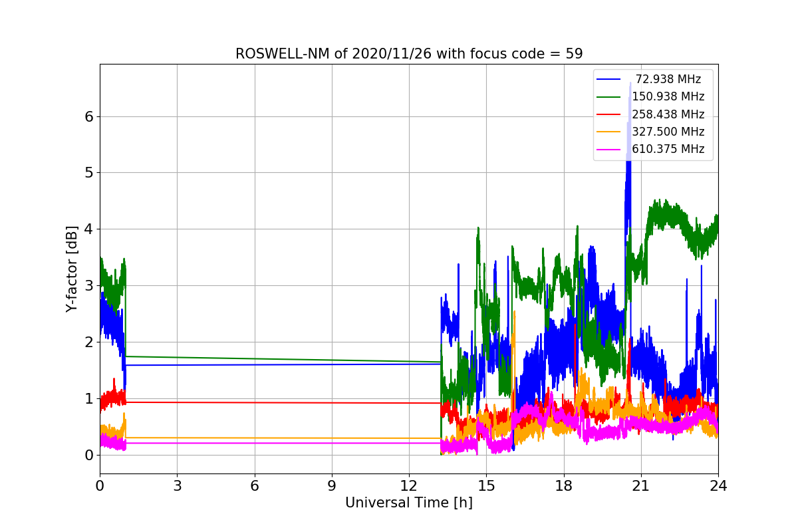Click the x-axis tick label '15'
Screen dimensions: 798x532
pos(486,486)
